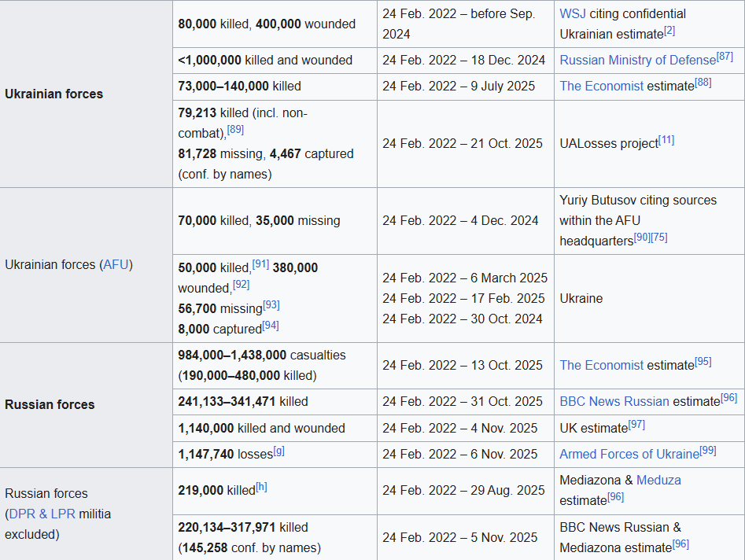Click date '24 Feb. 2022 – 5 Nov. 2025'
Image resolution: width=745 pixels, height=560 pixels.
point(460,538)
